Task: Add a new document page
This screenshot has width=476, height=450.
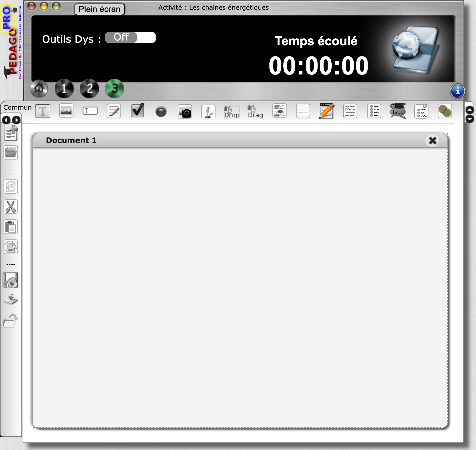Action: point(11,133)
